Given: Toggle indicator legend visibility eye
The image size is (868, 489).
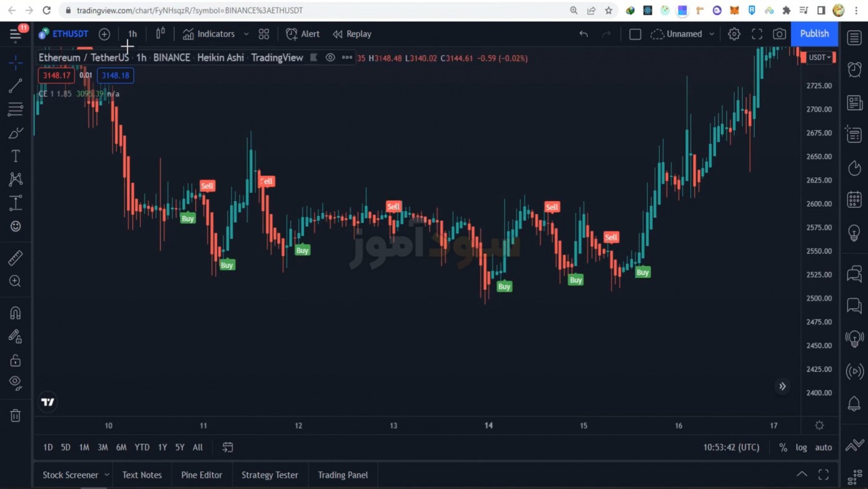Looking at the screenshot, I should 330,58.
